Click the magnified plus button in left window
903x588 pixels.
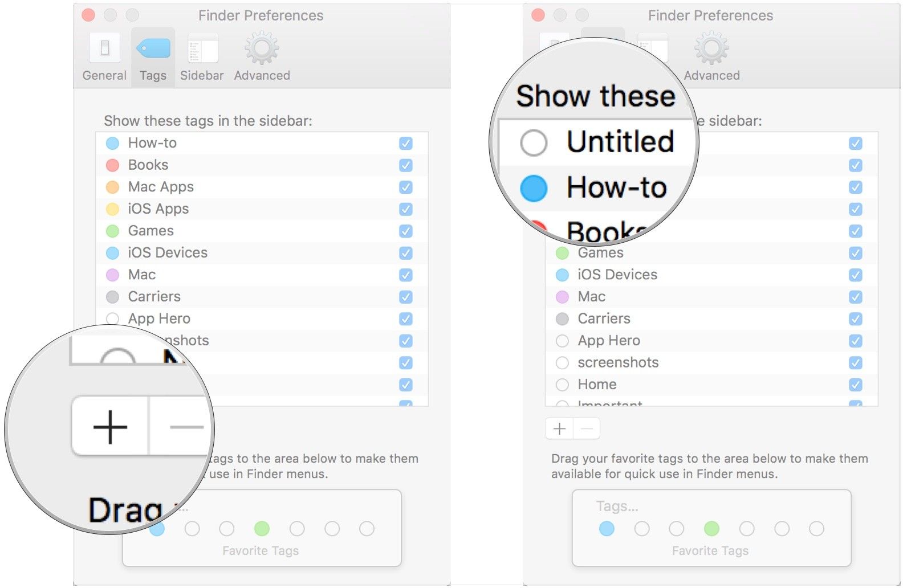tap(110, 426)
